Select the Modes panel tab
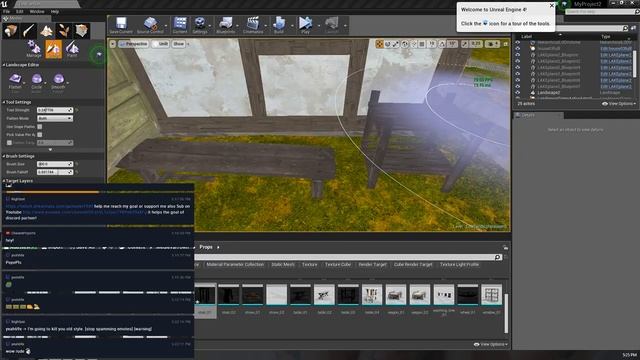Screen dimensions: 640x360 point(26,18)
